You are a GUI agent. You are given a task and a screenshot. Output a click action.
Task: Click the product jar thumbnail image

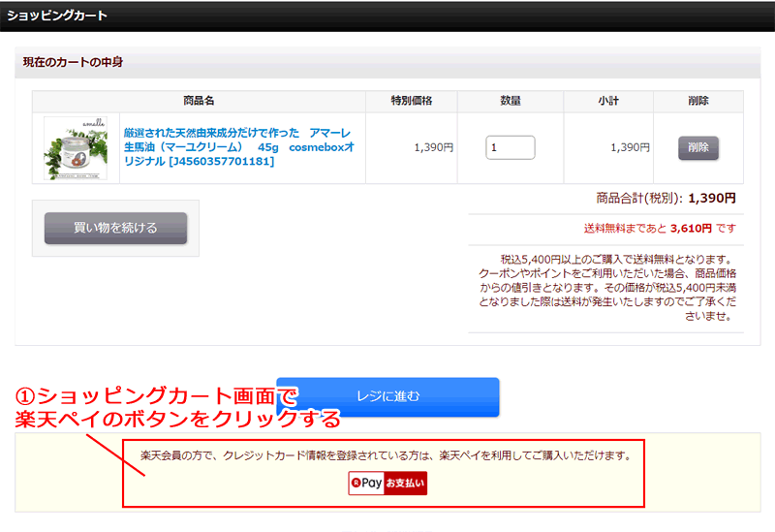pyautogui.click(x=76, y=148)
